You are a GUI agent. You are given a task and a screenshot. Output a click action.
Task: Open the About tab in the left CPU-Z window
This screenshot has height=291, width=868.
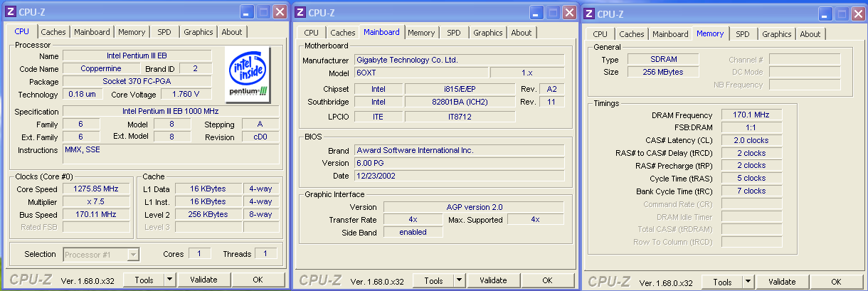click(x=232, y=32)
